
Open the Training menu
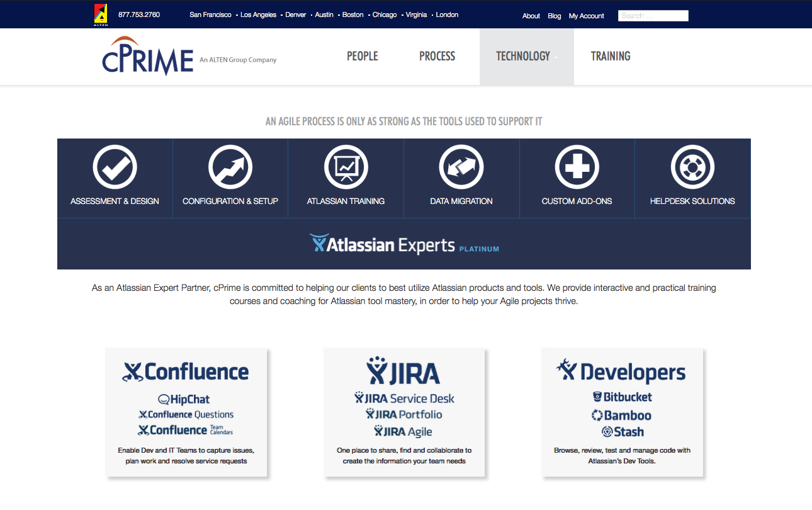[611, 56]
